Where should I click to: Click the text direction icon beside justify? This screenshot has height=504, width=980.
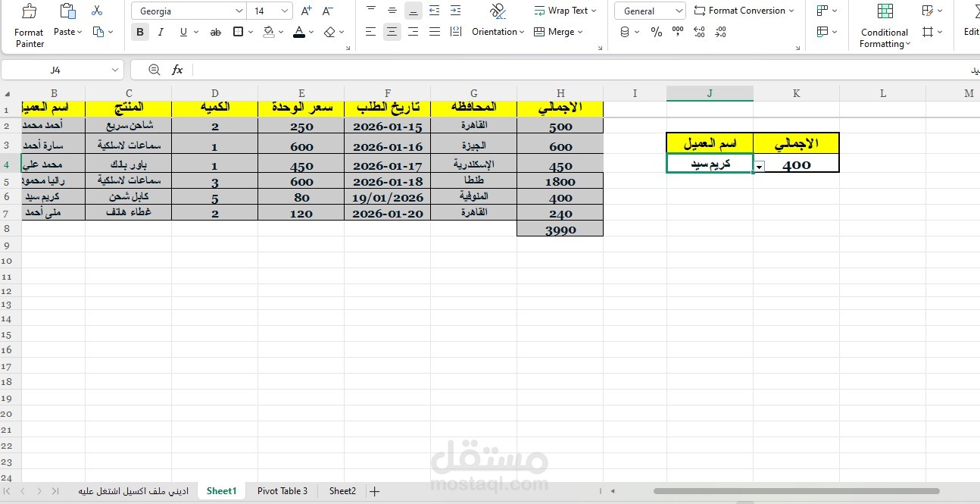(x=455, y=32)
